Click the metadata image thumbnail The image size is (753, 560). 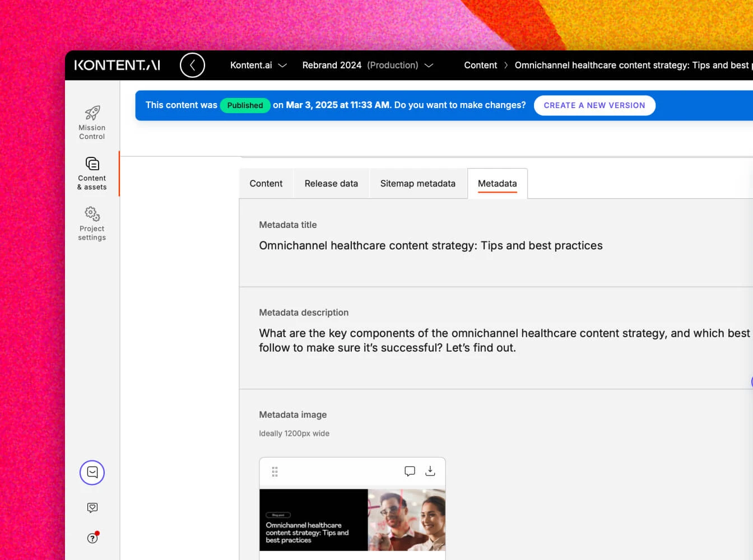352,520
